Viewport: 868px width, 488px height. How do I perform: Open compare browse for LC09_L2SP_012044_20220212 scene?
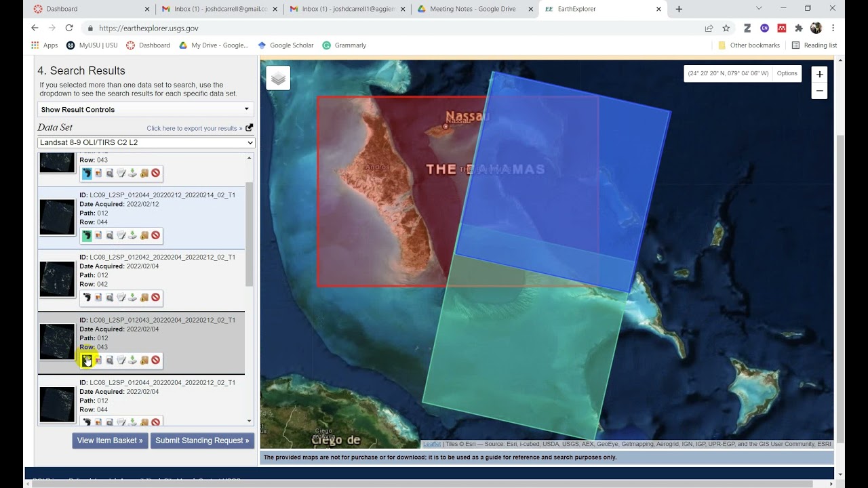(x=110, y=235)
